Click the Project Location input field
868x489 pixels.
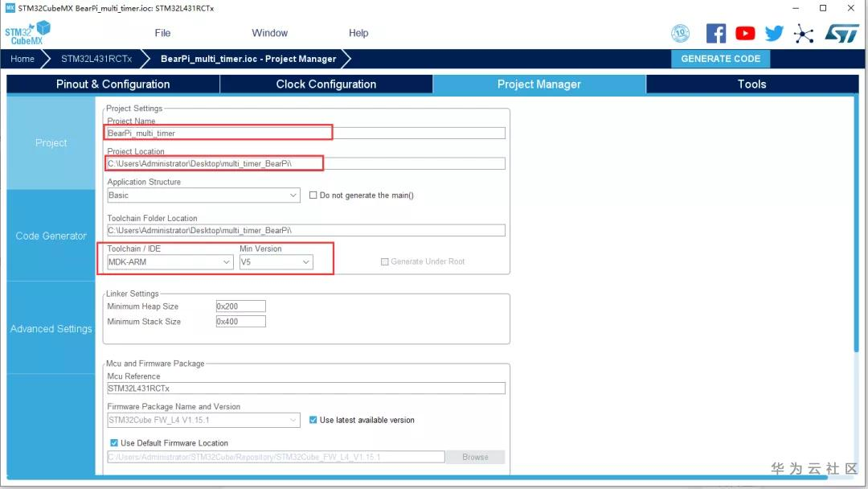pyautogui.click(x=305, y=163)
